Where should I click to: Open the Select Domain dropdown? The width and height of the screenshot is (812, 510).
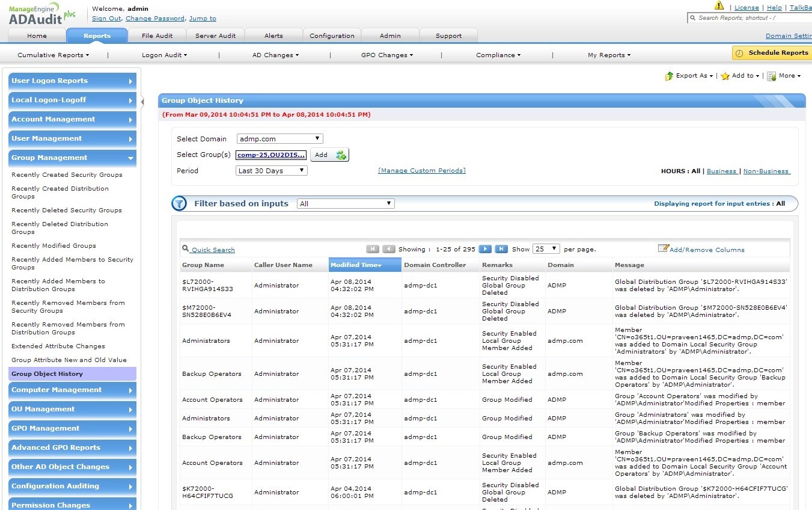tap(279, 139)
